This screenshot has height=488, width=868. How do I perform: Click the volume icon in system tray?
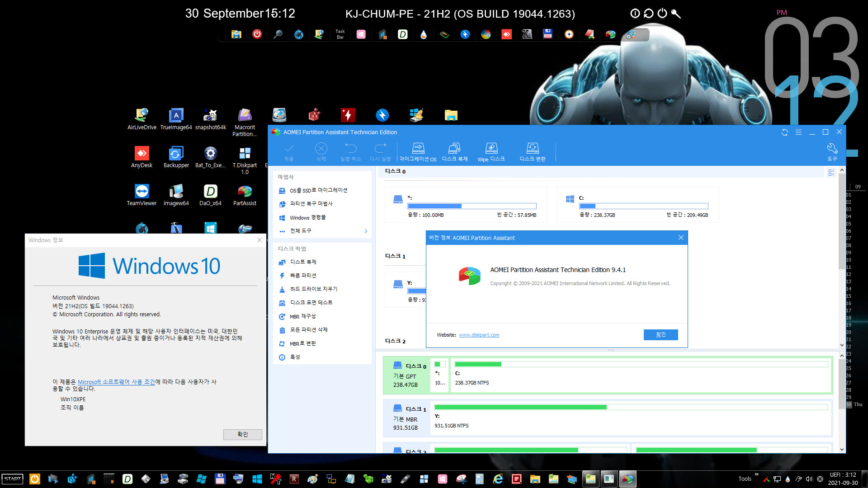[809, 479]
